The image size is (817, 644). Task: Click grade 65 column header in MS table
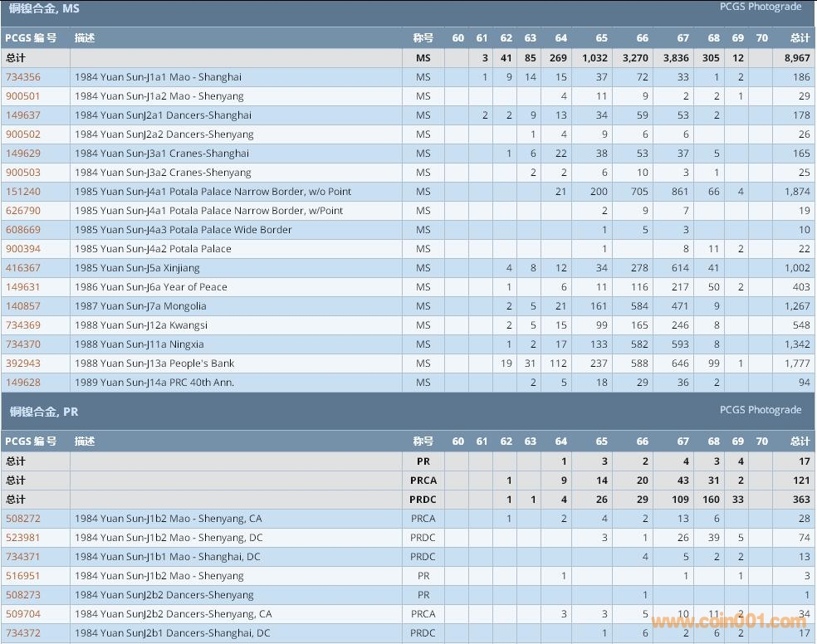[601, 38]
